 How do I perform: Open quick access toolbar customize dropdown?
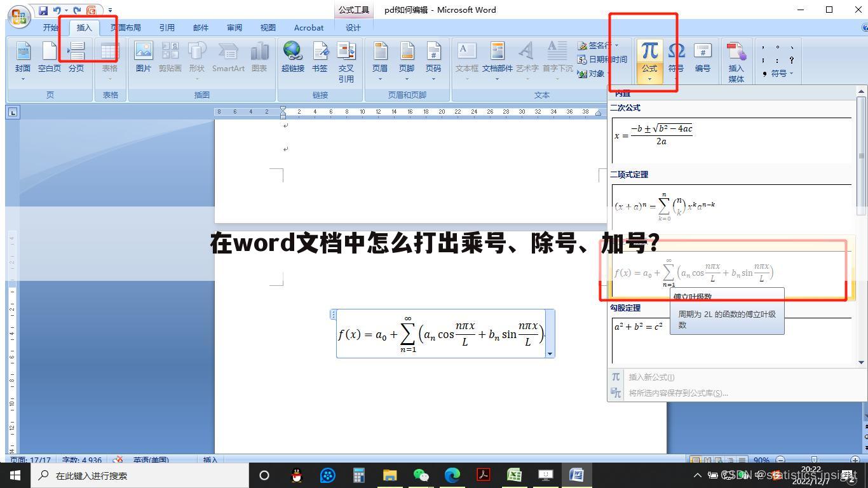click(x=110, y=10)
